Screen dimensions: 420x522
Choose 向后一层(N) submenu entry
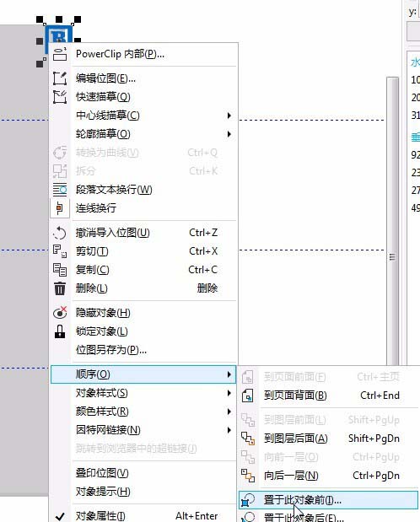328,476
